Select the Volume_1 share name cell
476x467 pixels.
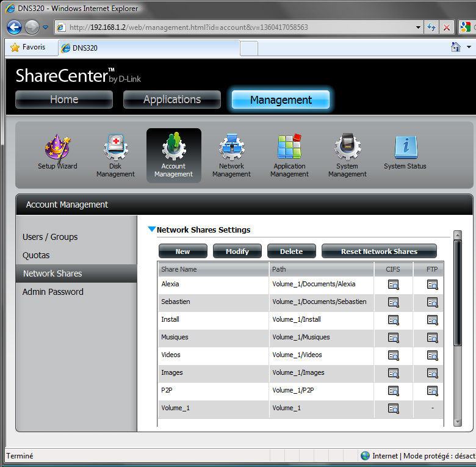[x=213, y=408]
